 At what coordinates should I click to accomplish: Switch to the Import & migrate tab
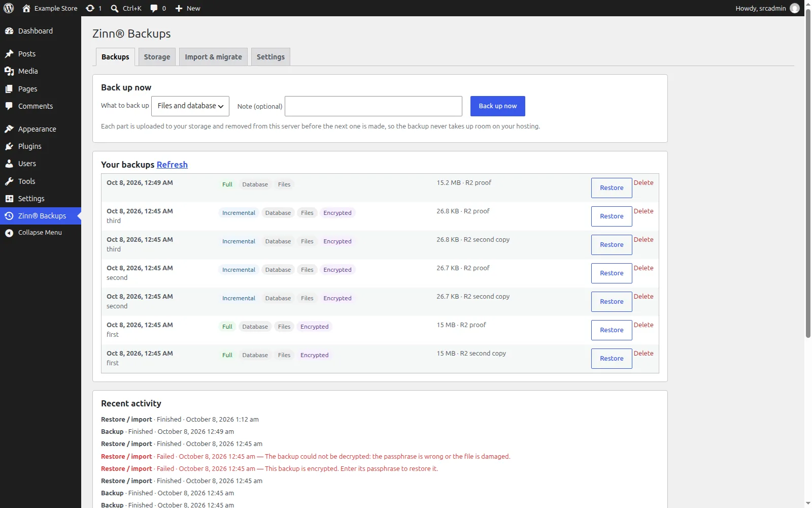tap(213, 57)
